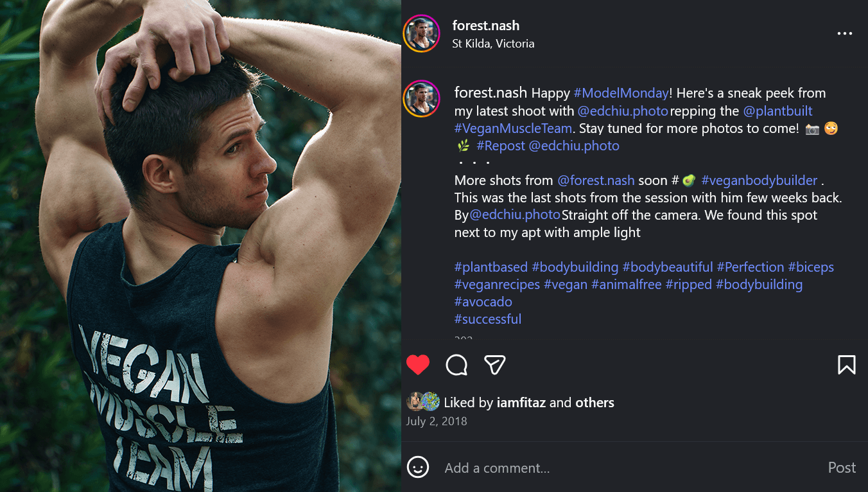This screenshot has height=492, width=868.
Task: Open the #veganbodybuilder hashtag
Action: coord(759,180)
